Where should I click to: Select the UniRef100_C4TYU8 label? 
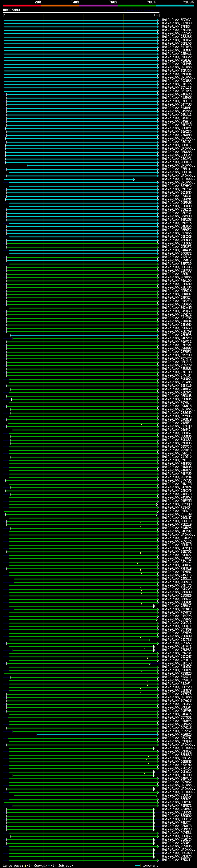[177, 104]
